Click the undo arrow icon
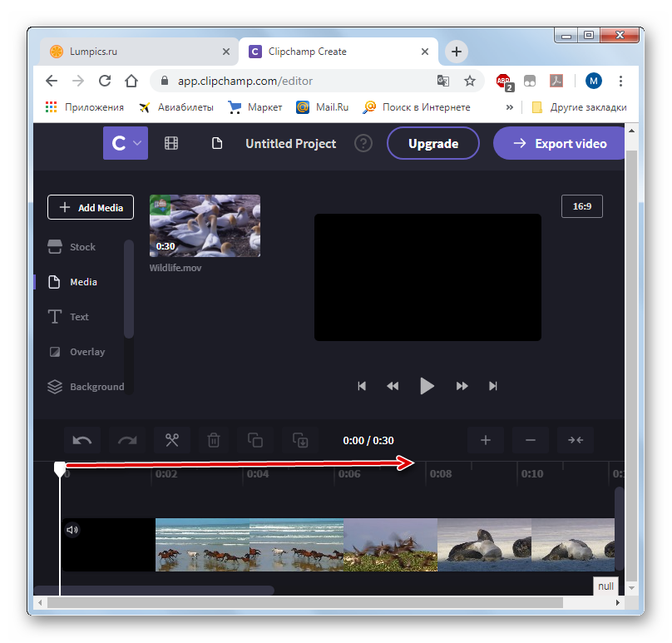The width and height of the screenshot is (672, 643). [x=83, y=440]
